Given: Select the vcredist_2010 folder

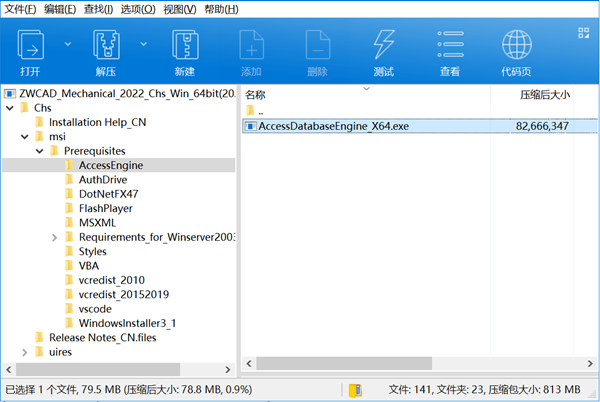Looking at the screenshot, I should pos(104,280).
